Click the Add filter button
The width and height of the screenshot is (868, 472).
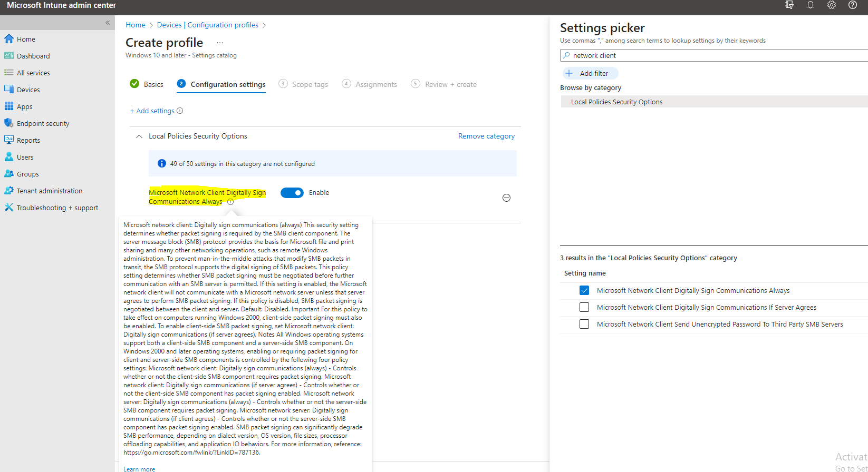(590, 73)
